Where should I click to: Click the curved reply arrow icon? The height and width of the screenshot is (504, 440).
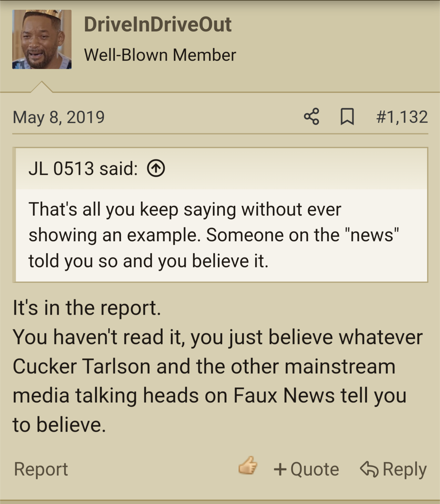coord(369,469)
